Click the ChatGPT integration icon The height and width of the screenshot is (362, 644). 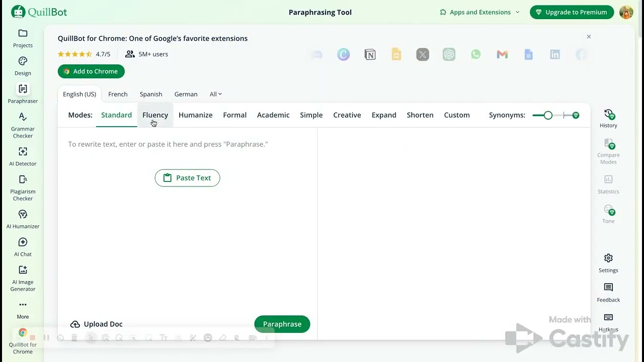449,54
